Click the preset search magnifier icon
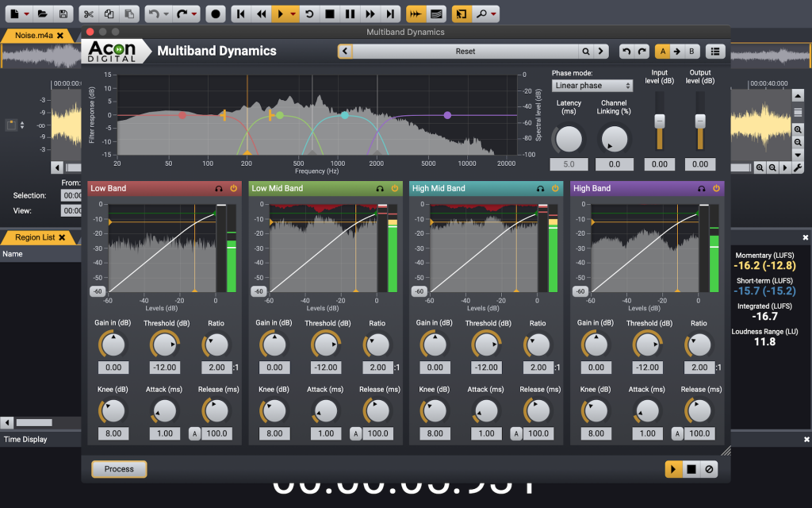The width and height of the screenshot is (812, 508). click(586, 52)
